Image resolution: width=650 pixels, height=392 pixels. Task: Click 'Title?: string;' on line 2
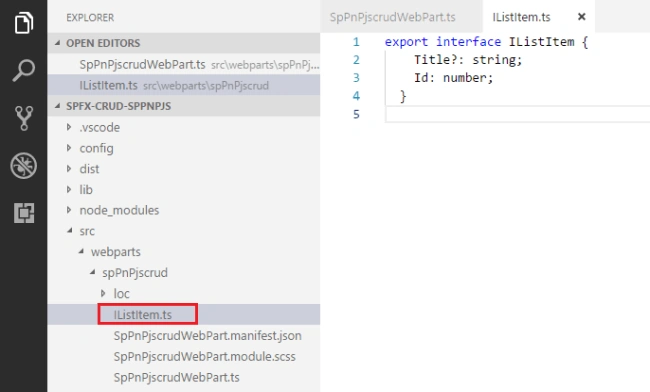[468, 60]
